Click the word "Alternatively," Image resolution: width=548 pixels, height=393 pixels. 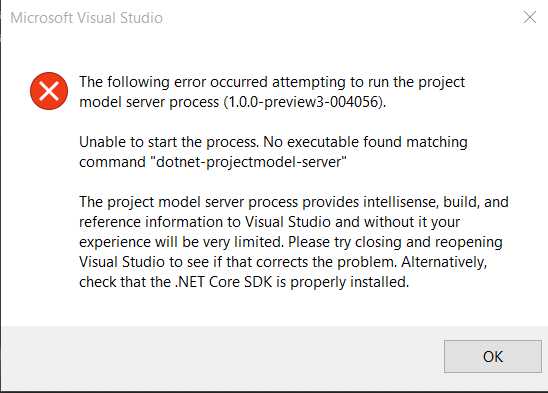[444, 262]
